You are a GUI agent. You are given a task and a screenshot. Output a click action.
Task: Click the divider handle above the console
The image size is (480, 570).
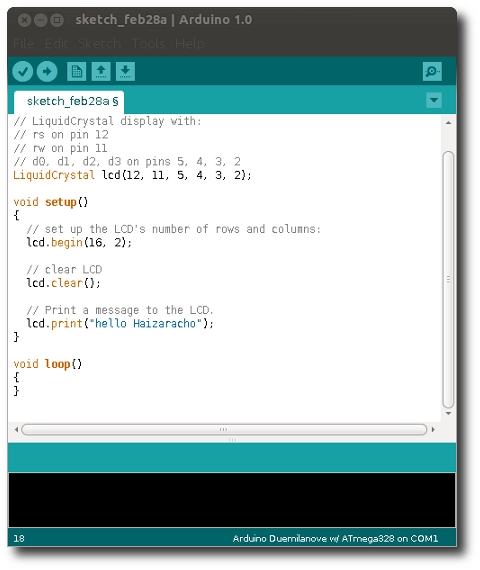click(232, 440)
